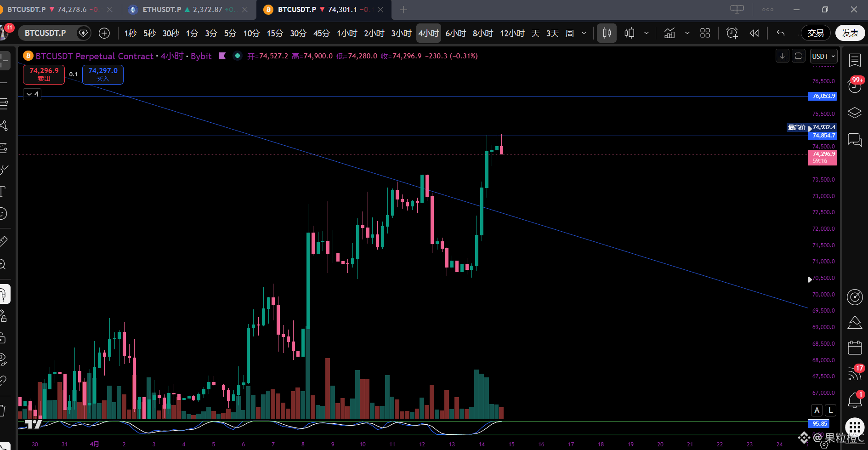Toggle the purple flag marker in chart header
Viewport: 868px width, 450px height.
click(222, 56)
